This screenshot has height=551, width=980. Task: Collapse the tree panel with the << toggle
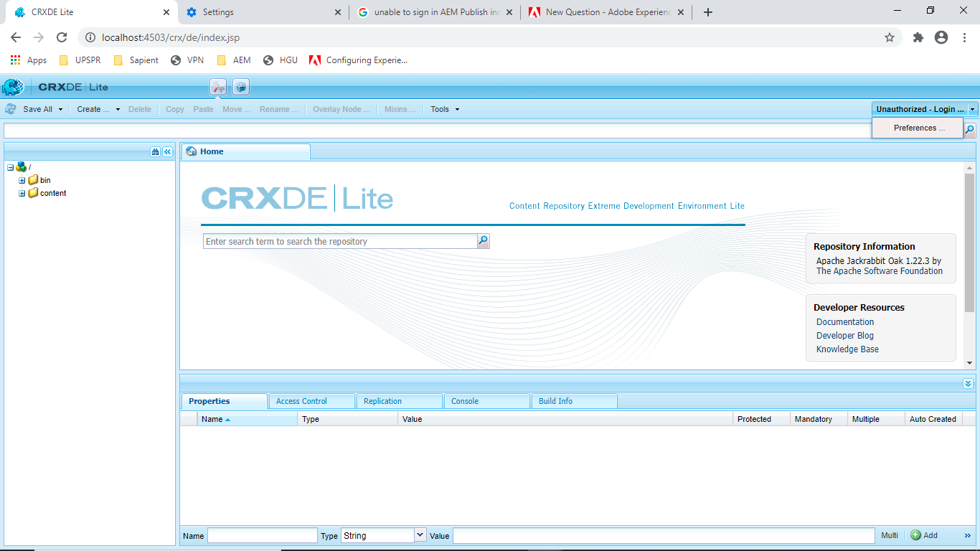pos(166,151)
